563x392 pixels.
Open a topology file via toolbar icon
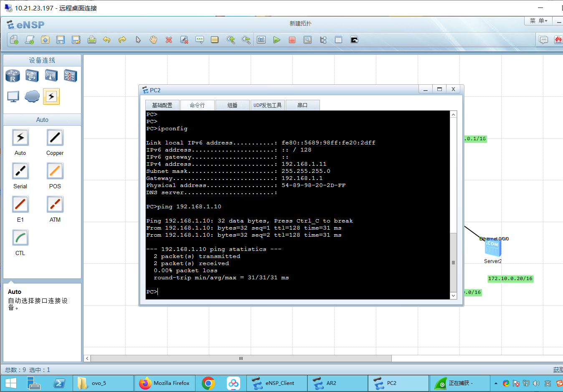[45, 40]
